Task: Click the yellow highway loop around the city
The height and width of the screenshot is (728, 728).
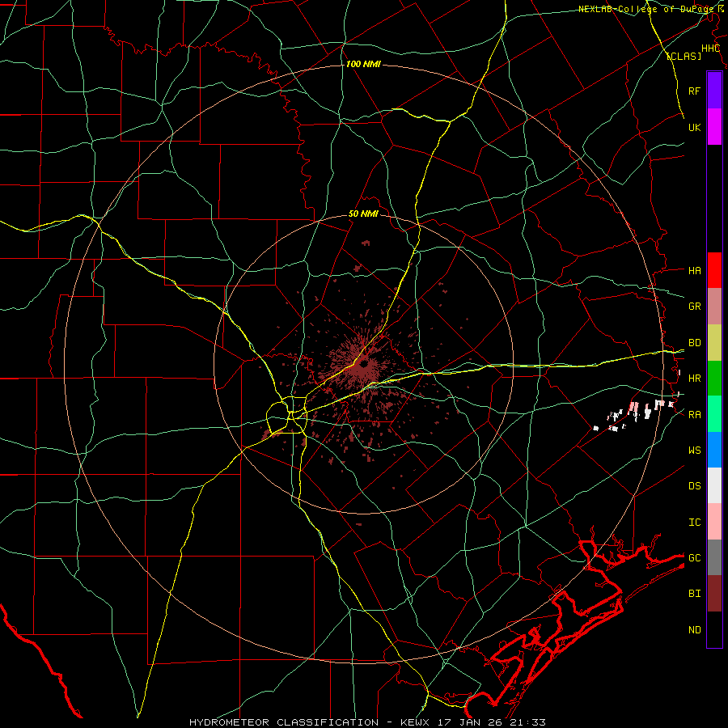Action: pyautogui.click(x=287, y=415)
